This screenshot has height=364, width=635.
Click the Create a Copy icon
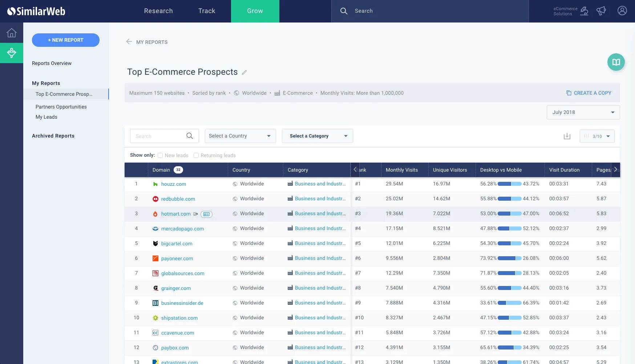point(569,93)
